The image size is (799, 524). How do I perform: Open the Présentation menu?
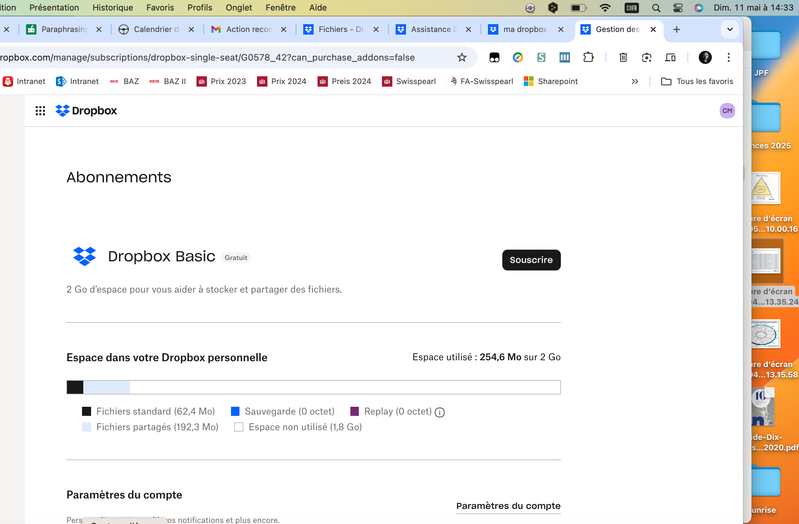click(x=54, y=8)
